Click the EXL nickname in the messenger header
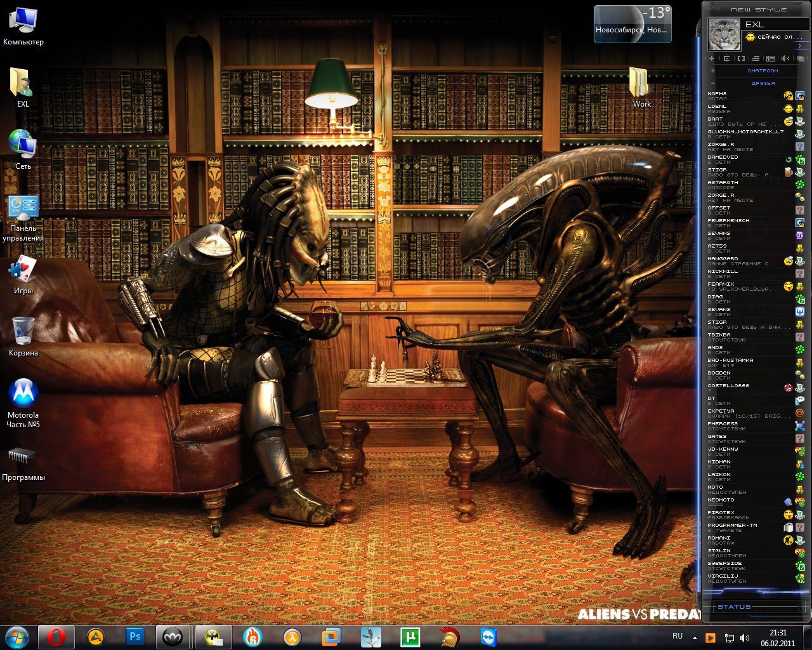Viewport: 812px width, 650px height. point(755,24)
